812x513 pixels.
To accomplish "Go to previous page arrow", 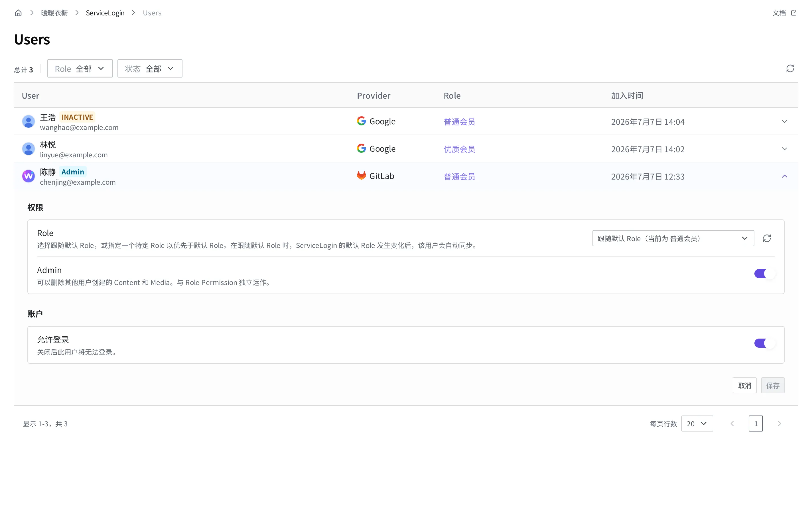I will click(x=732, y=423).
